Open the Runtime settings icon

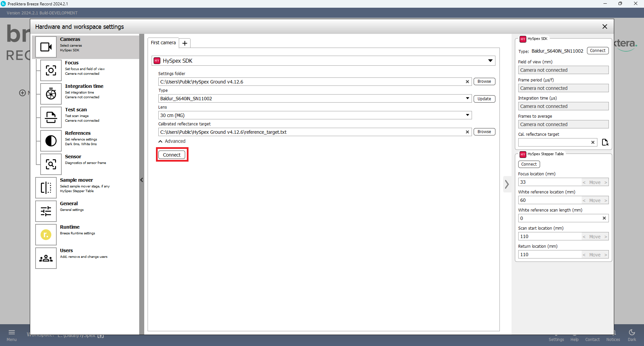46,235
